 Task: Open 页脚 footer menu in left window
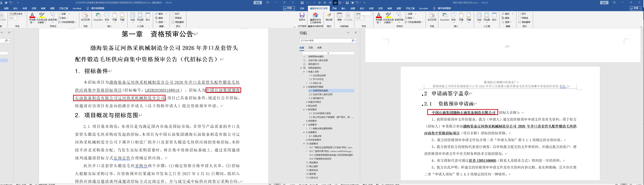[122, 17]
